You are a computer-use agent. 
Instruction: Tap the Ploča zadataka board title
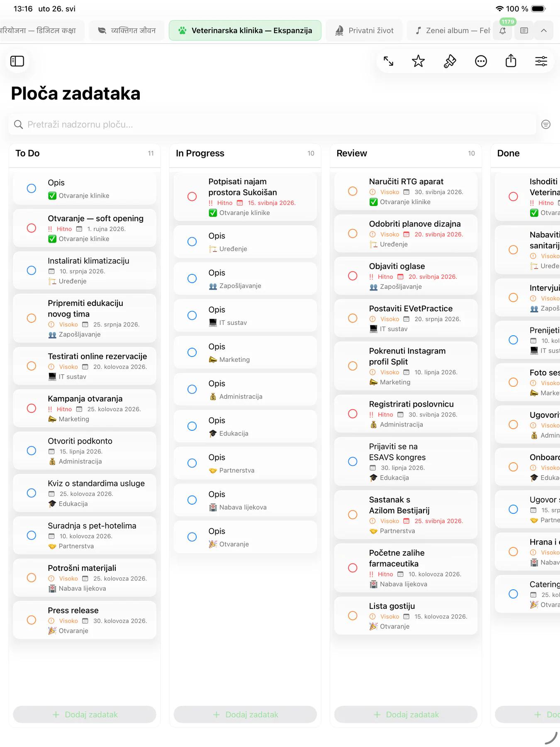tap(75, 93)
